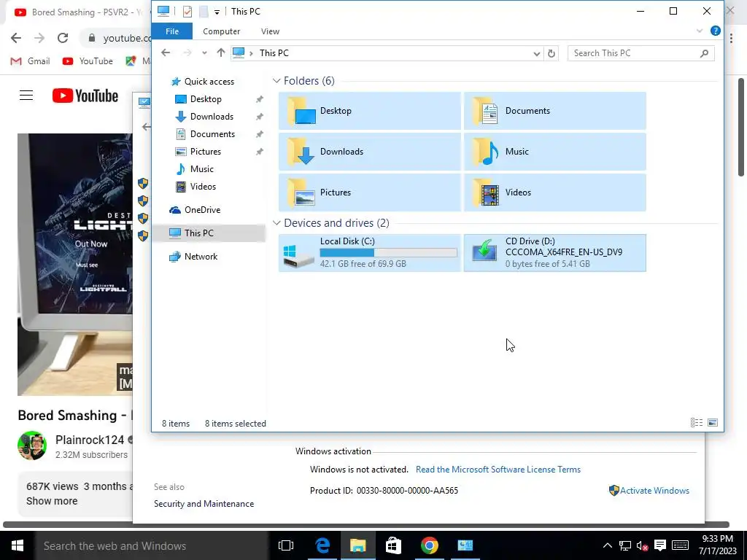This screenshot has height=560, width=747.
Task: Click New folder icon in title bar
Action: (x=204, y=12)
